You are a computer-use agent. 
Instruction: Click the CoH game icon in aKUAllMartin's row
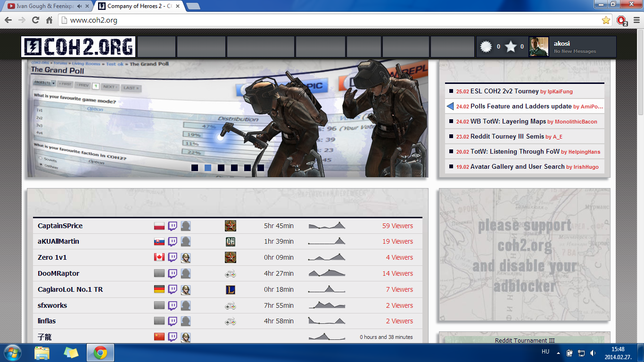[230, 241]
